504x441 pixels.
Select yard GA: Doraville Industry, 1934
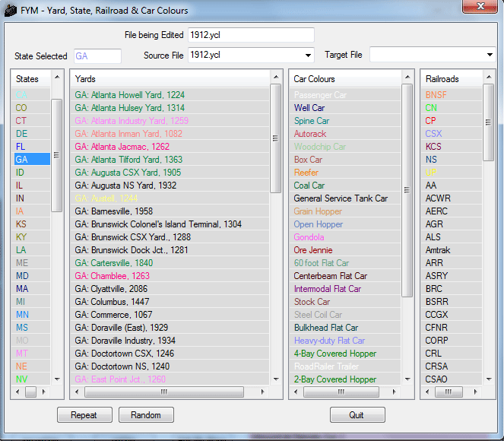tap(170, 341)
